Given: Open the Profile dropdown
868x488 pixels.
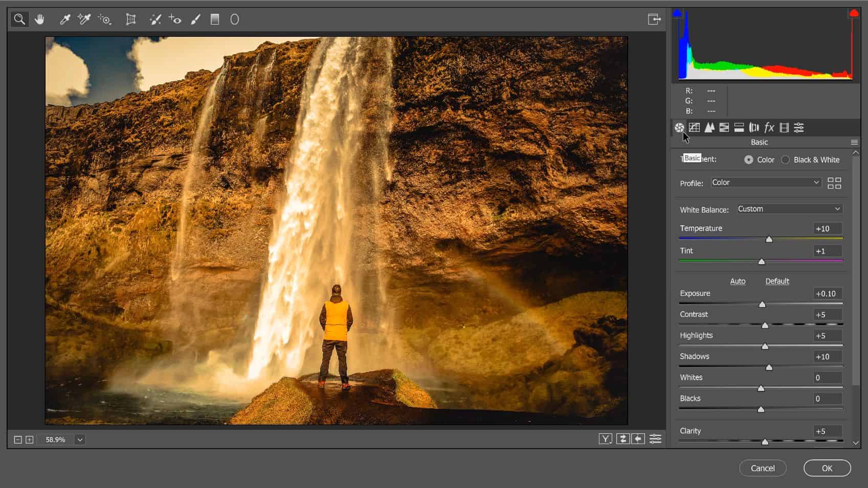Looking at the screenshot, I should [x=766, y=182].
